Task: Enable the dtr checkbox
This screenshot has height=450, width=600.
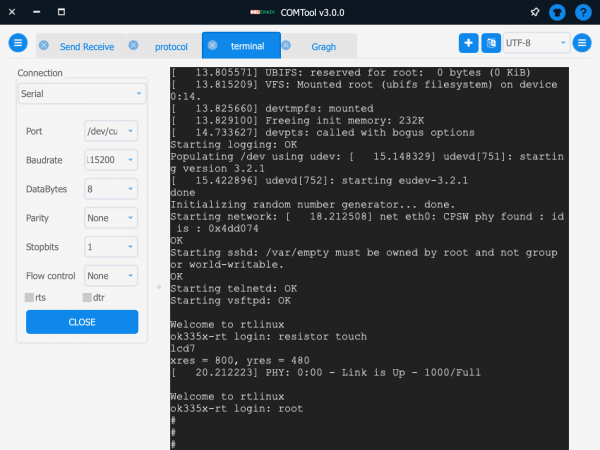Action: pos(87,297)
